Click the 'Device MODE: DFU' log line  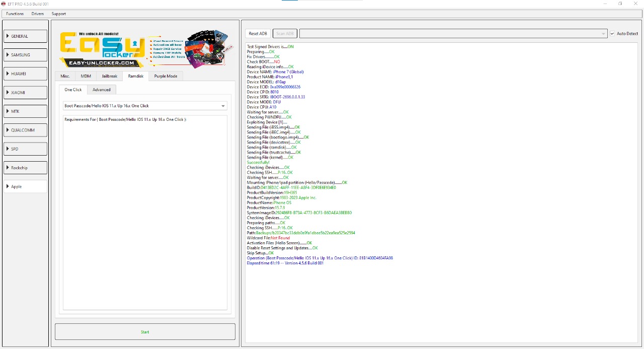click(x=264, y=102)
